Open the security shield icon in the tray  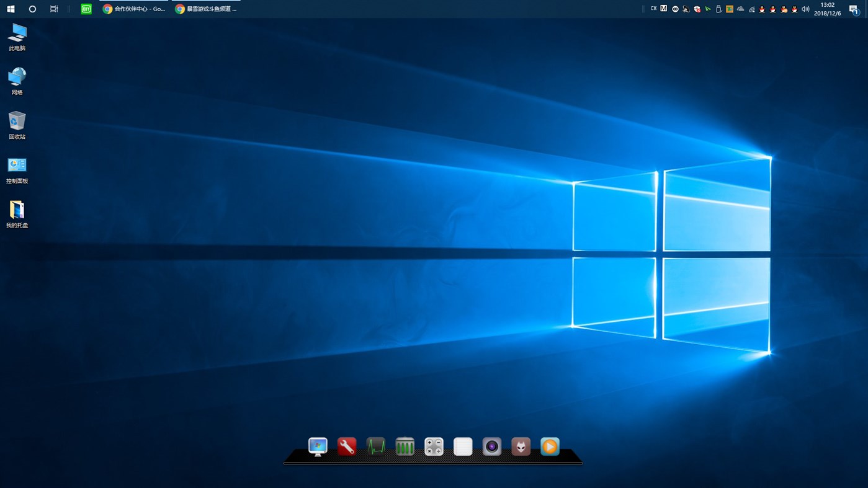[696, 9]
